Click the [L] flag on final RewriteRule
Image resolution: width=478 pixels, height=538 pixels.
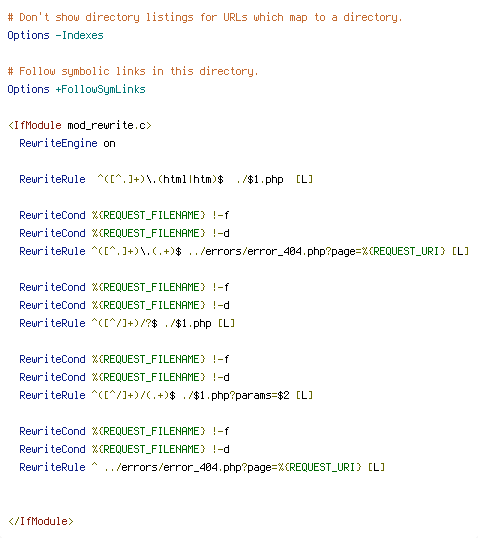(376, 467)
